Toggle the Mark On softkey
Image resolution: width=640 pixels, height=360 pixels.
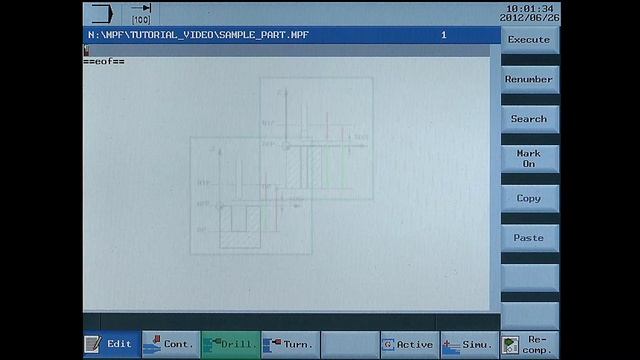[530, 158]
